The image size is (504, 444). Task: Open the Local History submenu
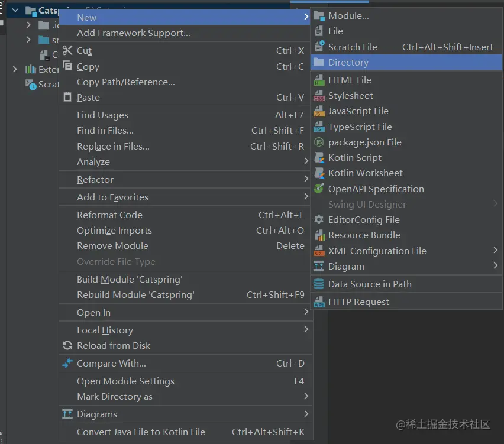[x=186, y=330]
